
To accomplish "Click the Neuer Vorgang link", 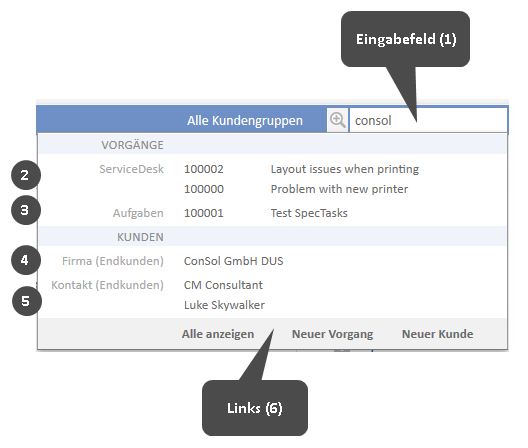I will pos(332,334).
